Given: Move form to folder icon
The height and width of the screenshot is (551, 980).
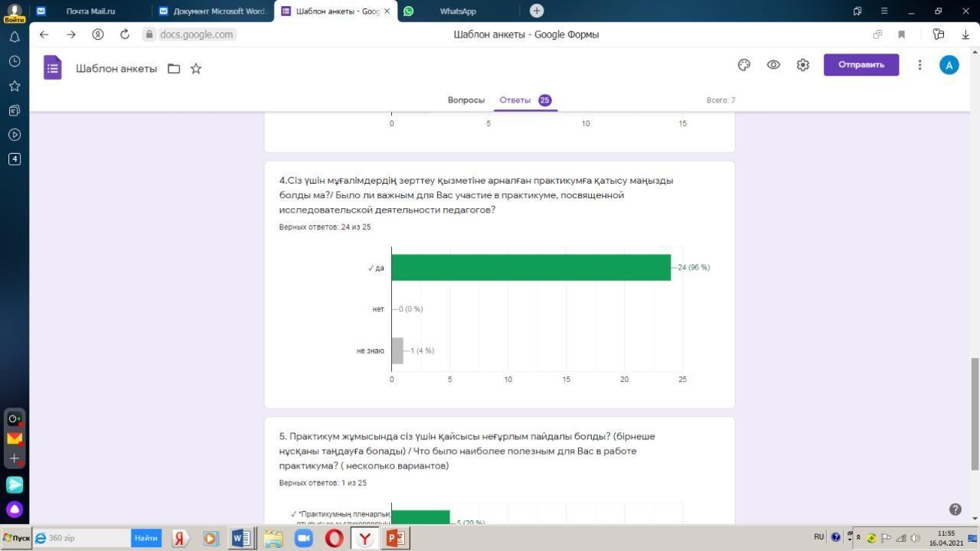Looking at the screenshot, I should coord(174,69).
